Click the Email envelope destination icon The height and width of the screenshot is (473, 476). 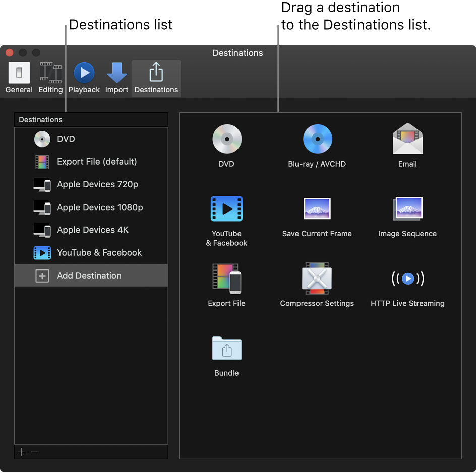(407, 140)
